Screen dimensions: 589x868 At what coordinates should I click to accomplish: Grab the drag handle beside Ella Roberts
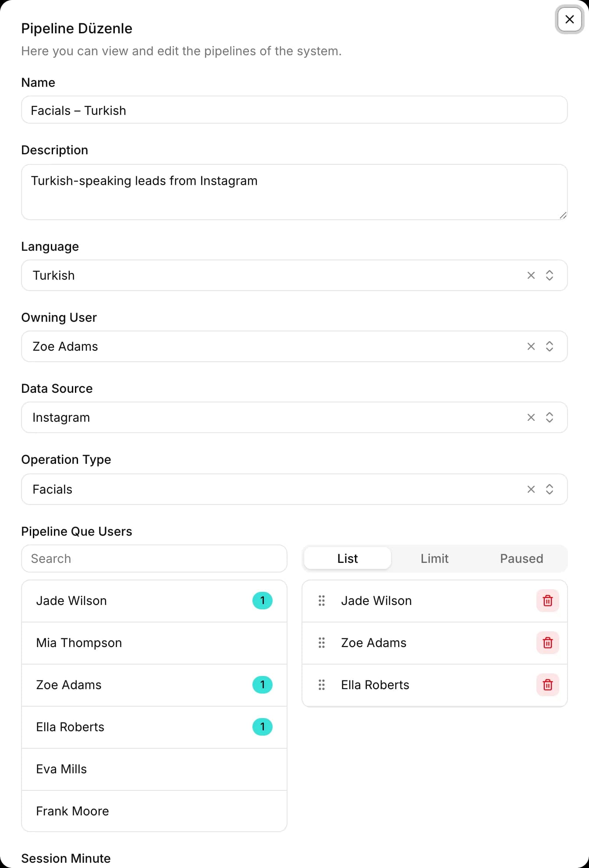(322, 685)
